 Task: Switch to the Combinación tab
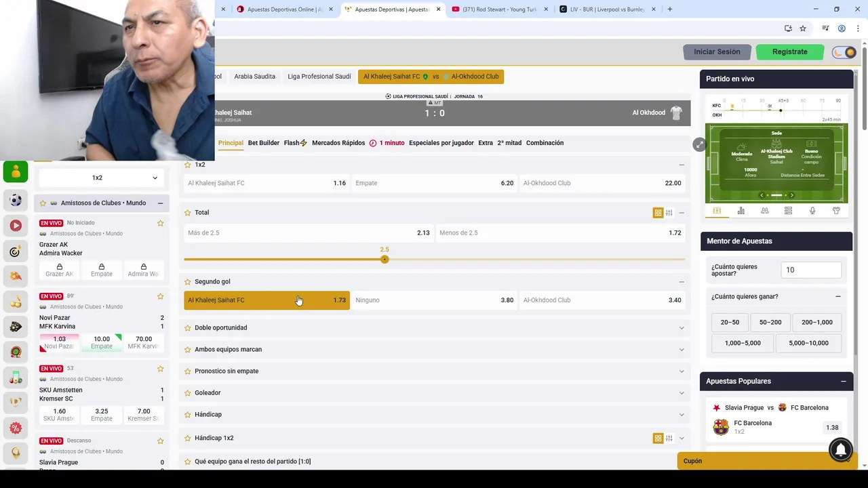pos(545,143)
